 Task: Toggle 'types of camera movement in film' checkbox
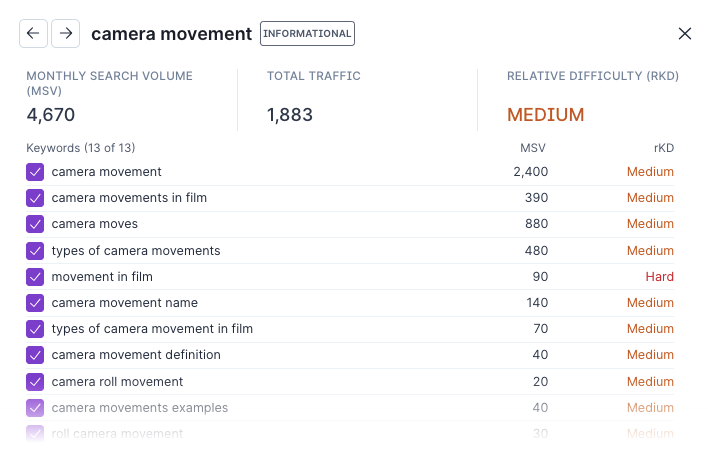(x=35, y=329)
